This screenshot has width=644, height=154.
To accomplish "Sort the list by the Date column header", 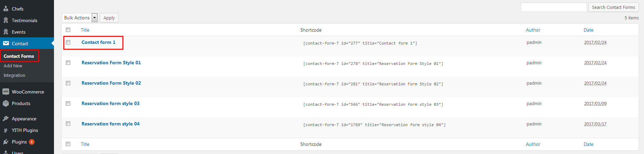I will (588, 30).
